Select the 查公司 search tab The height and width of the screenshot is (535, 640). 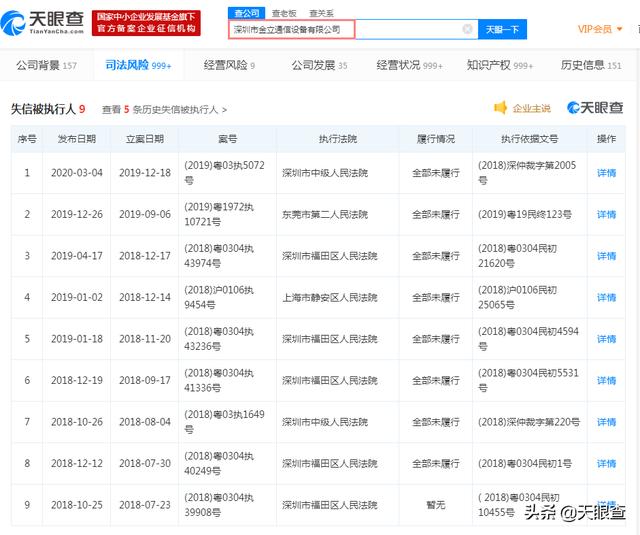point(247,13)
